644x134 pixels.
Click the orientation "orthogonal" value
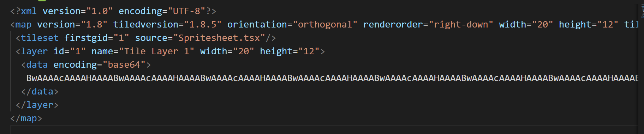(x=325, y=25)
